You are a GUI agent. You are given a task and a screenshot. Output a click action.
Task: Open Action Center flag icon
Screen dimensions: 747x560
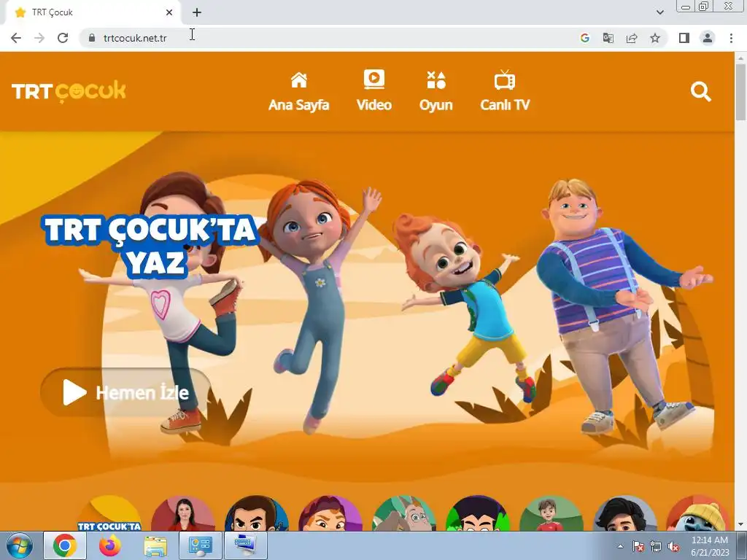(638, 546)
